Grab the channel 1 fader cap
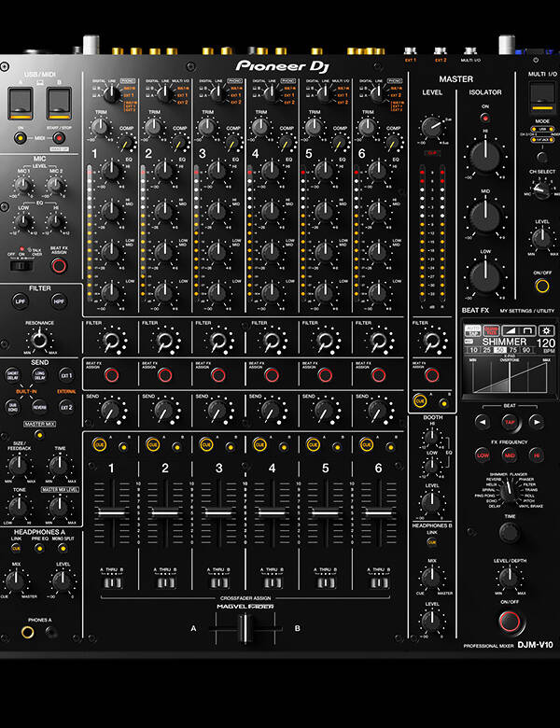Viewport: 560px width, 728px height. [x=111, y=512]
